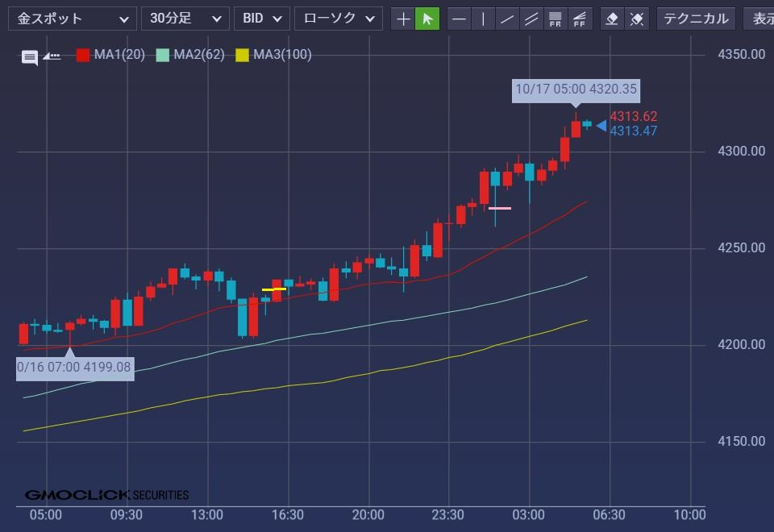
Task: Select the vertical line drawing tool
Action: click(x=483, y=19)
